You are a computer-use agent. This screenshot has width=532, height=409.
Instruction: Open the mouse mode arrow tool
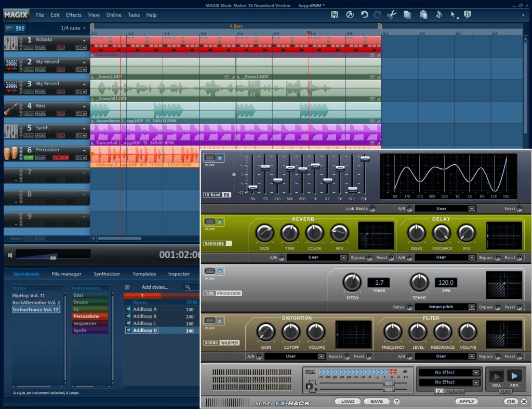pos(453,15)
